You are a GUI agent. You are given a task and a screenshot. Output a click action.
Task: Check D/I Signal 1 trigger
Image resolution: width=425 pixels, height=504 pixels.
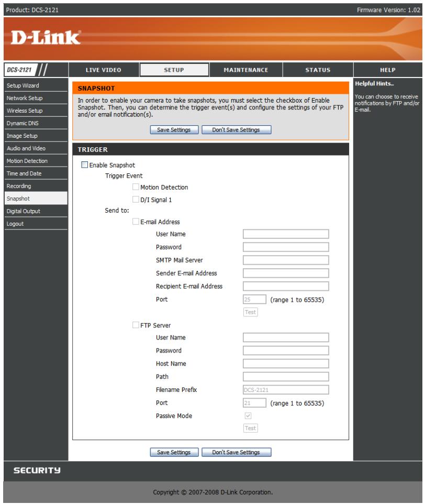[x=136, y=199]
